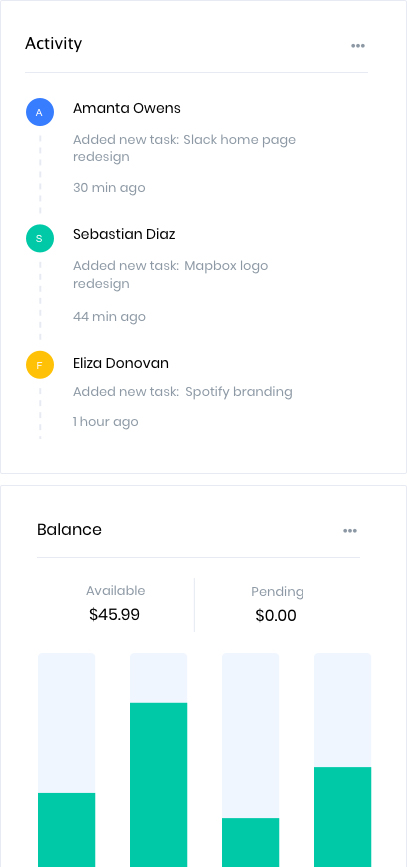Open Sebastian Diaz profile name

(124, 234)
